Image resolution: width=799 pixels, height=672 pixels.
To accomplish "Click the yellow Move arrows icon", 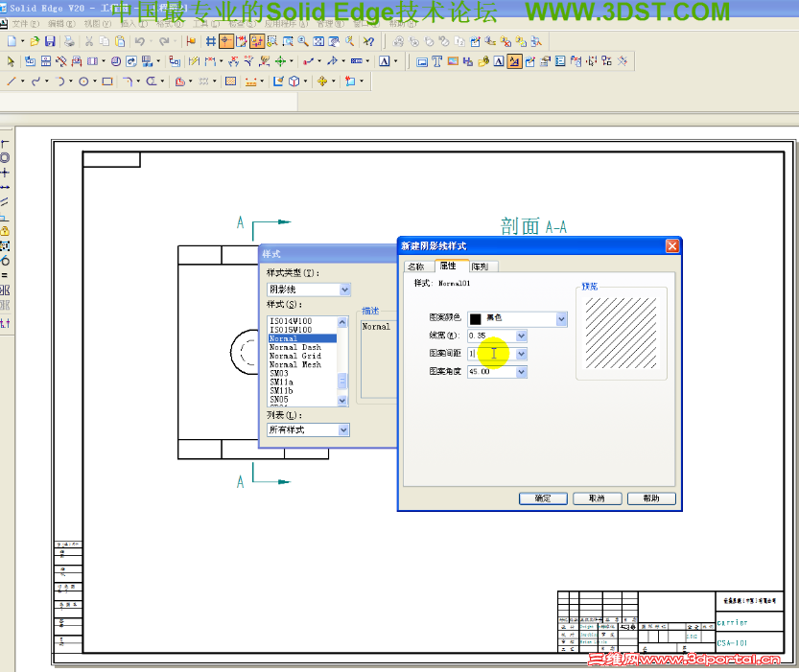I will click(322, 81).
